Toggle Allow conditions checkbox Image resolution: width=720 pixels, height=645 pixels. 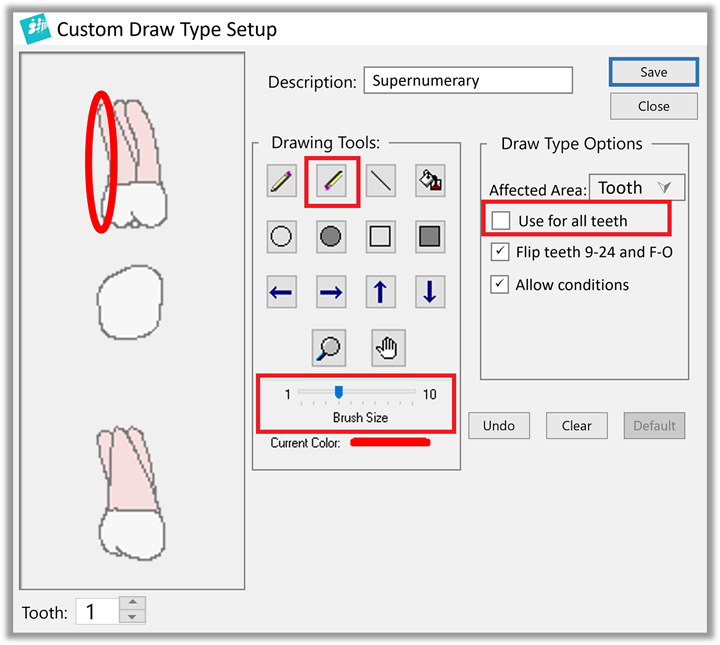point(500,285)
